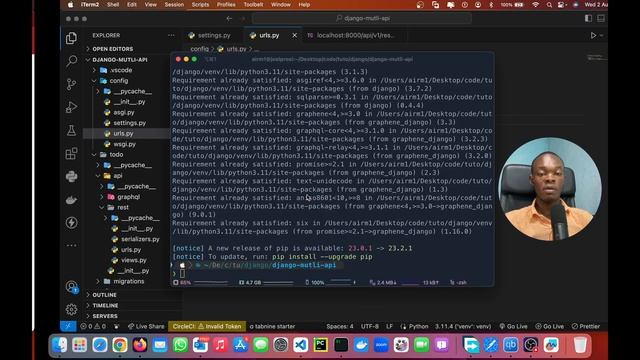Close the urls.py editor tab
The image size is (640, 360).
pyautogui.click(x=294, y=36)
